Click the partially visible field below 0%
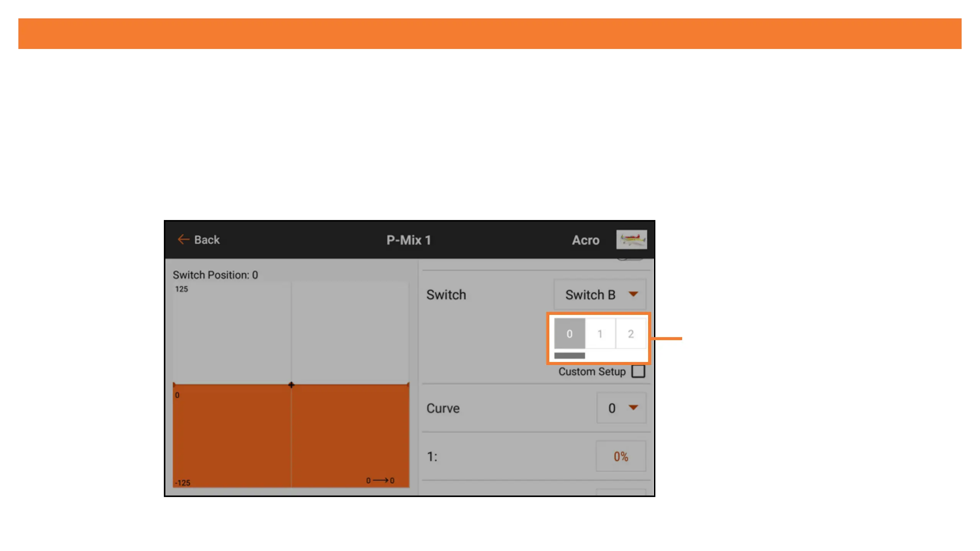The width and height of the screenshot is (980, 551). click(x=621, y=491)
